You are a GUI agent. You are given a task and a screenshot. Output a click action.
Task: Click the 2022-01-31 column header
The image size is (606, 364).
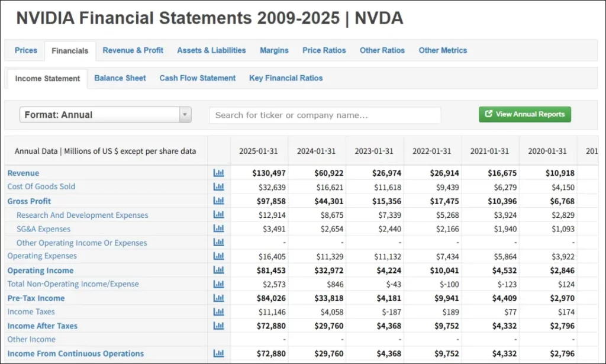(431, 151)
